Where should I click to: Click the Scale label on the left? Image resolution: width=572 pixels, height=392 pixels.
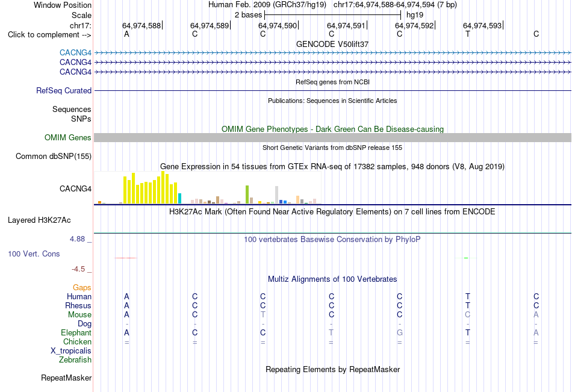pos(81,15)
